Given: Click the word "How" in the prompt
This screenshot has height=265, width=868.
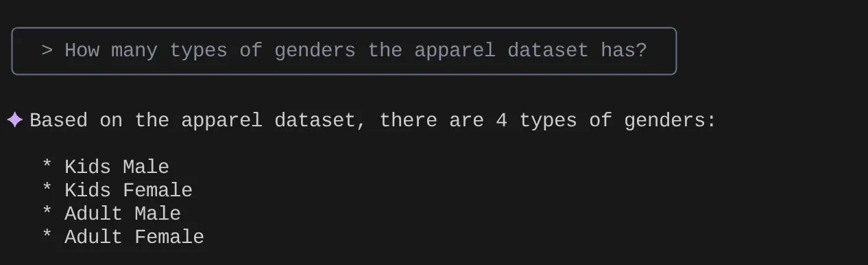Looking at the screenshot, I should (82, 51).
